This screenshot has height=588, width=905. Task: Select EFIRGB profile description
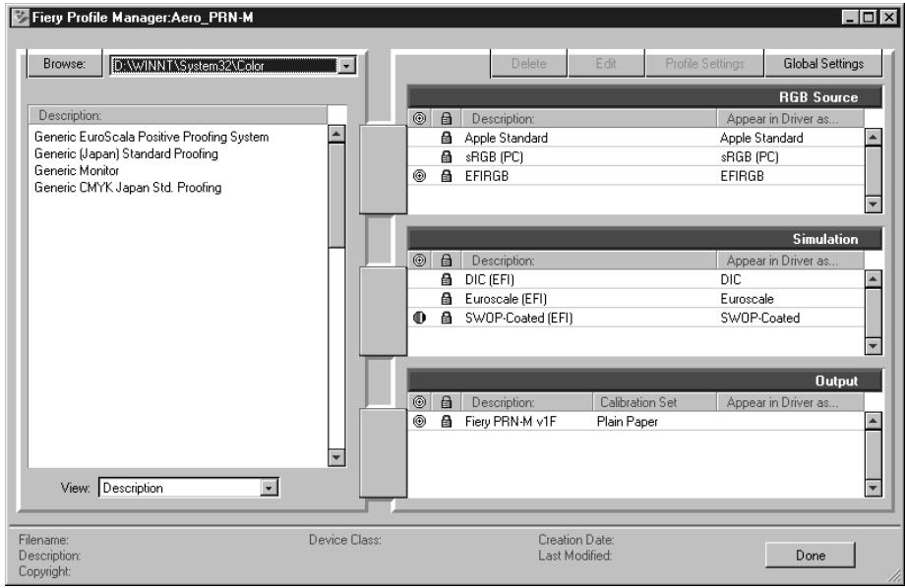tap(487, 176)
